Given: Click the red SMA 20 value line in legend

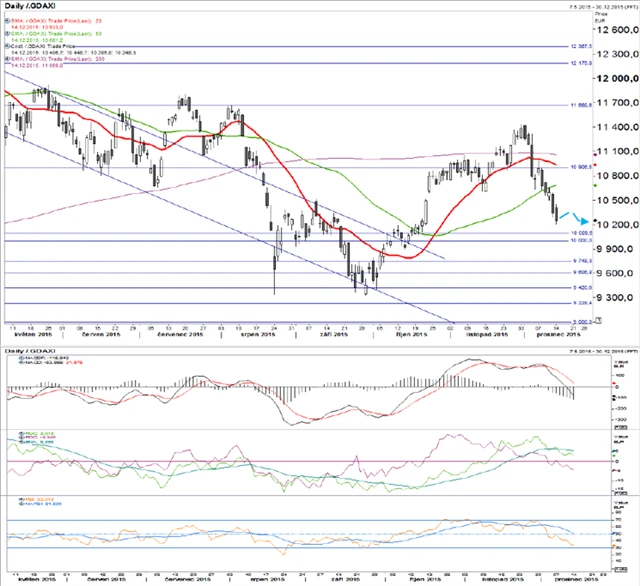Looking at the screenshot, I should (37, 27).
